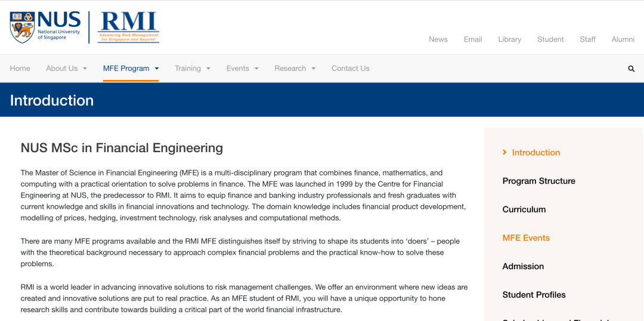The image size is (644, 321).
Task: Open MFE Events in the sidebar
Action: (526, 237)
